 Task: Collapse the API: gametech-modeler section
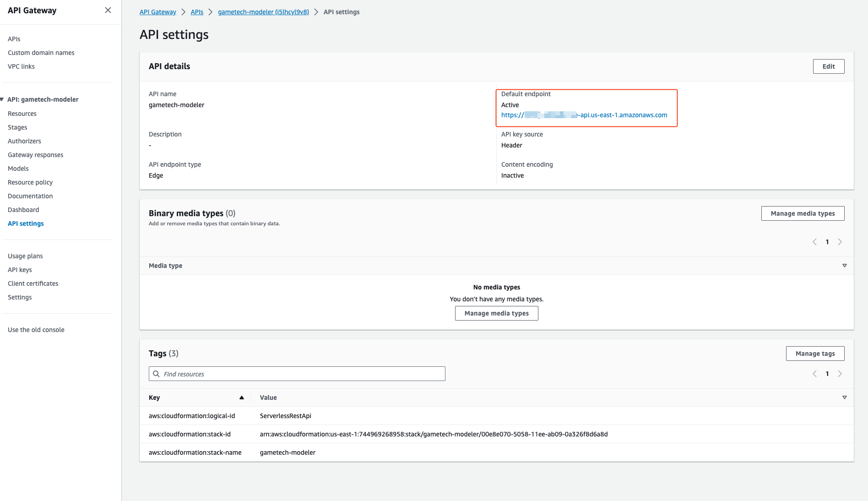2,99
